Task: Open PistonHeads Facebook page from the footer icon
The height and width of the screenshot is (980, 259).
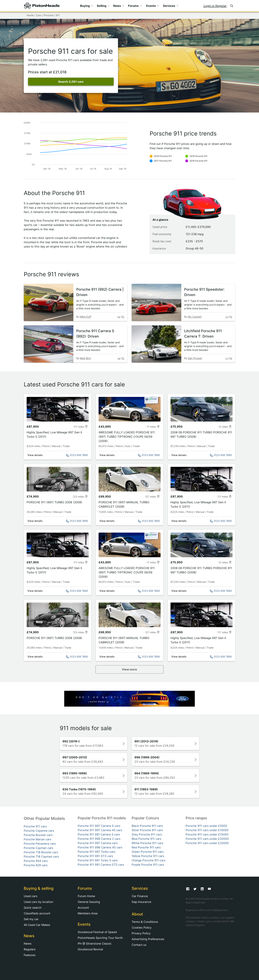Action: click(x=187, y=889)
